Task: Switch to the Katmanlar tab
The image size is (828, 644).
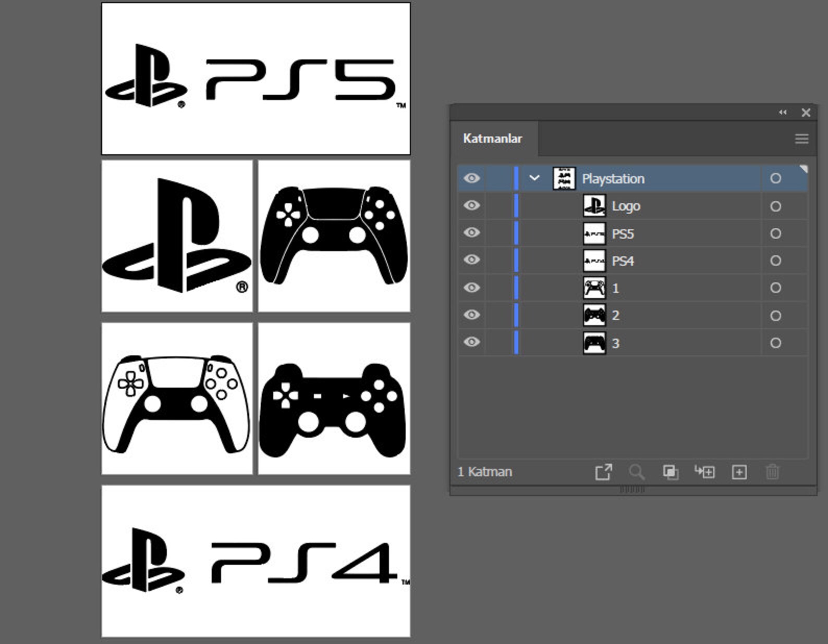Action: pos(492,139)
